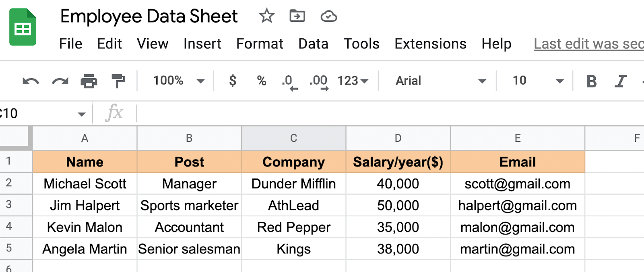Click the Employee Data Sheet title
This screenshot has height=272, width=644.
pos(149,17)
